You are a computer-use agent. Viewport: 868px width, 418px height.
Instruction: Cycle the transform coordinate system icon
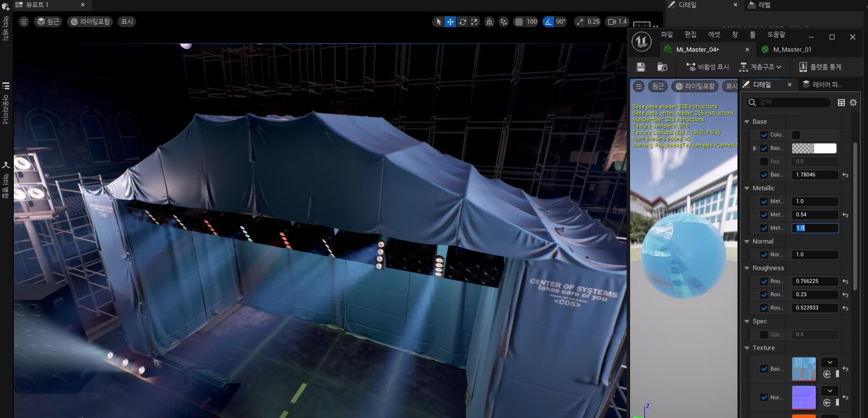coord(489,22)
